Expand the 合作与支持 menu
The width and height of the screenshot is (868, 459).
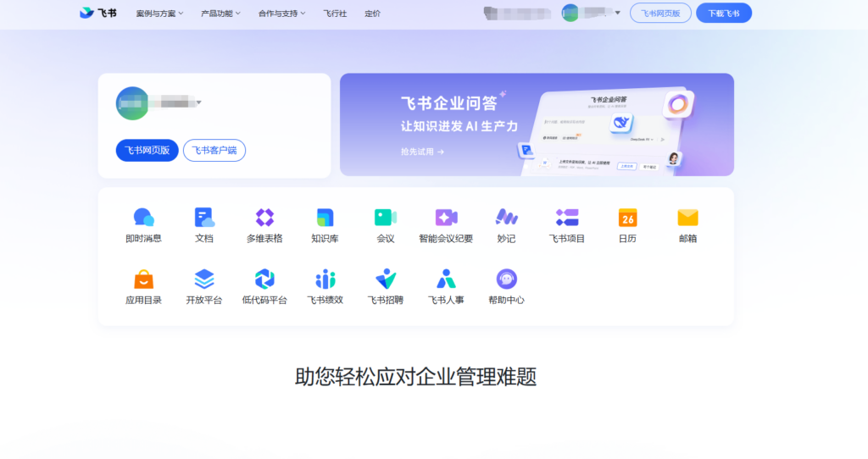tap(281, 14)
